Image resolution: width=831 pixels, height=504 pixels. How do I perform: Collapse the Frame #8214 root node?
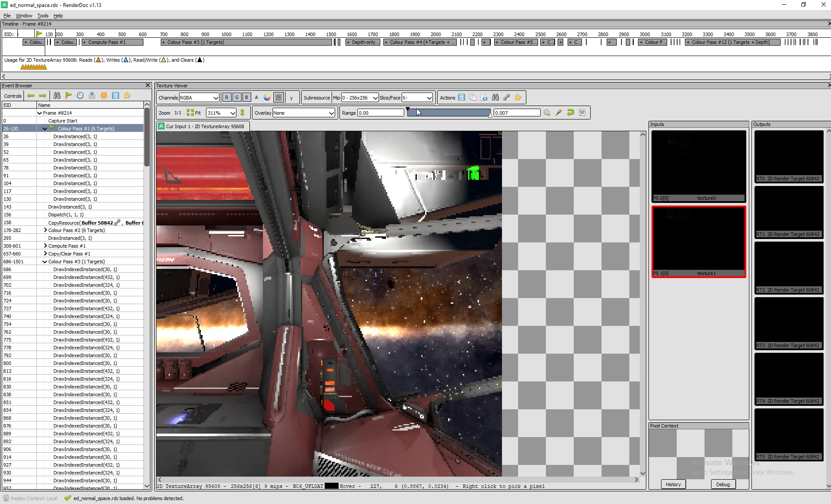[40, 113]
